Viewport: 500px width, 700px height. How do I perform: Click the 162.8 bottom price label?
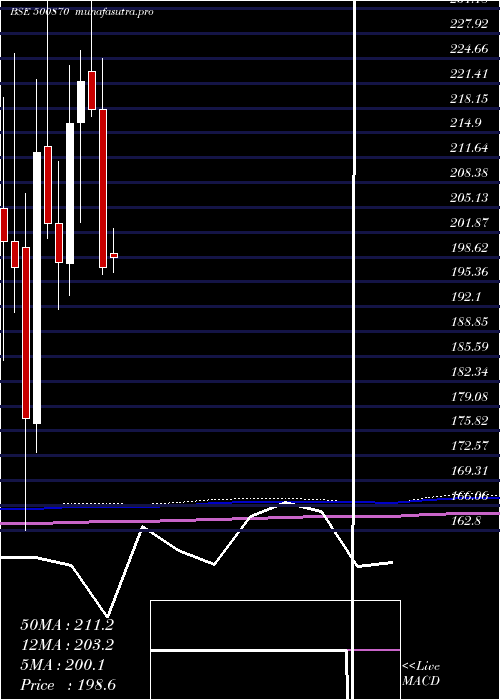467,520
